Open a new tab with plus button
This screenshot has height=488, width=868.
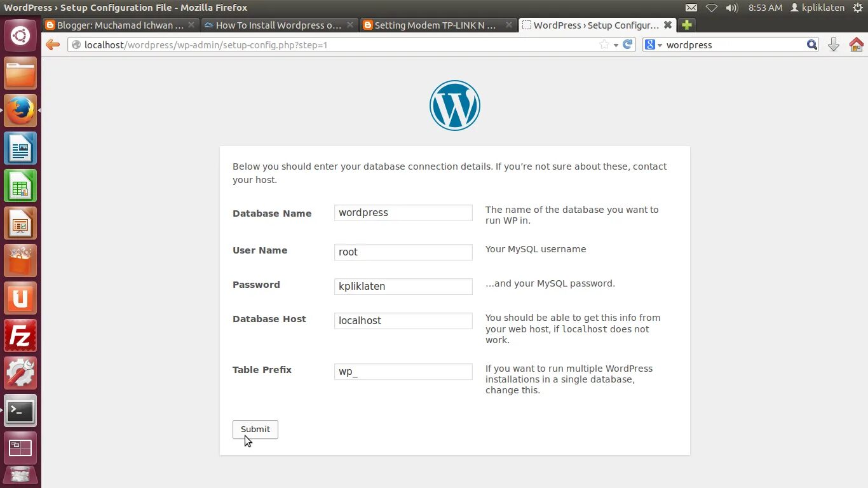pos(686,25)
